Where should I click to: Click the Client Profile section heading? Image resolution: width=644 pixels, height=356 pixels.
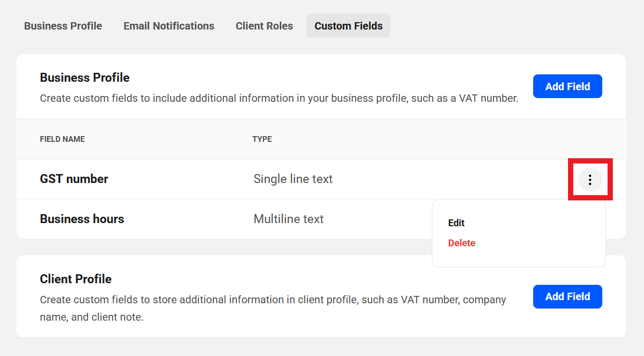tap(75, 278)
